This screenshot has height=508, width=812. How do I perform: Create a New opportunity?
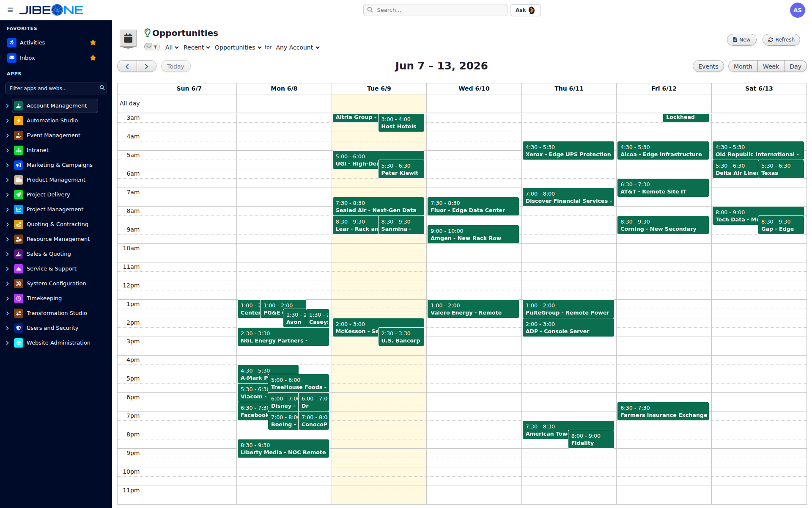click(x=741, y=40)
